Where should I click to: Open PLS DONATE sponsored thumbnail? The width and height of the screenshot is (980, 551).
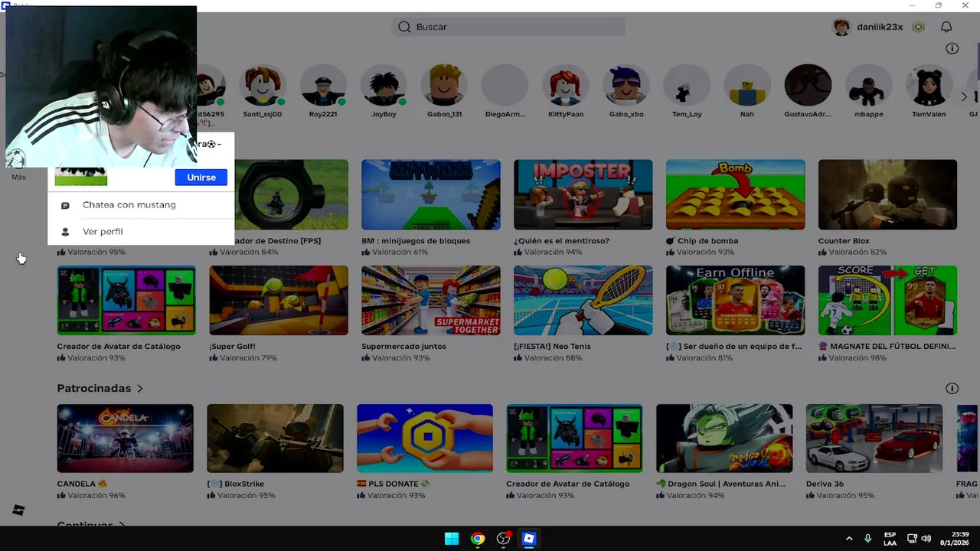coord(425,439)
